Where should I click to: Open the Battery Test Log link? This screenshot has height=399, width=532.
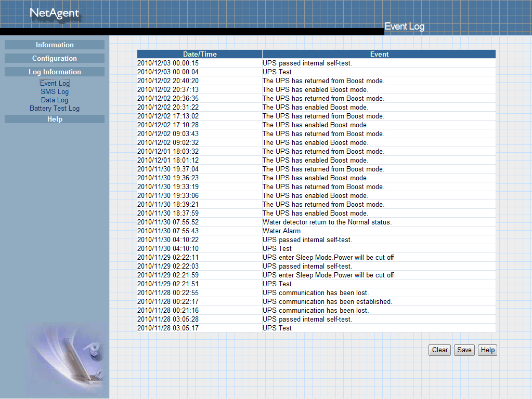coord(55,109)
